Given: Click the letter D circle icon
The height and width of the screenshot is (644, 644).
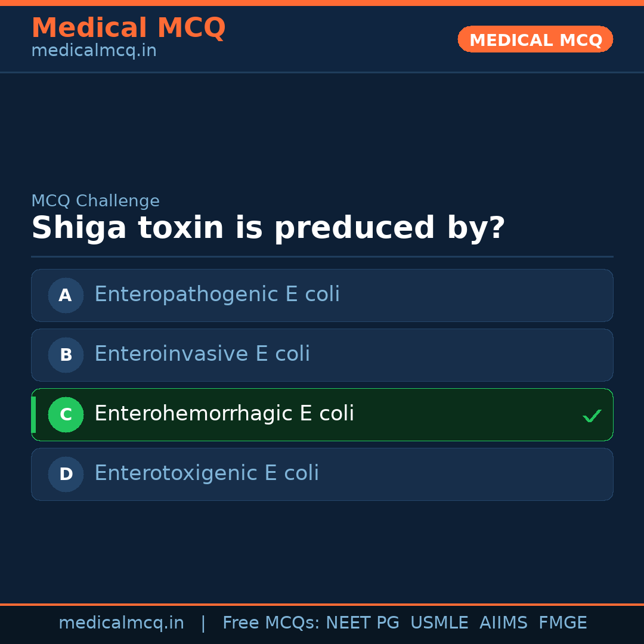Looking at the screenshot, I should point(66,474).
